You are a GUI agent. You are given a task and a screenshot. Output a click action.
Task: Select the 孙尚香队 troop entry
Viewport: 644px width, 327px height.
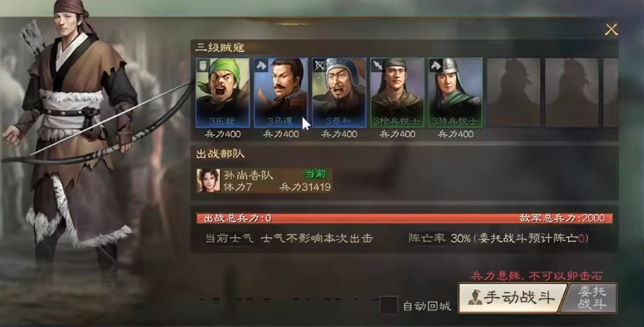264,180
